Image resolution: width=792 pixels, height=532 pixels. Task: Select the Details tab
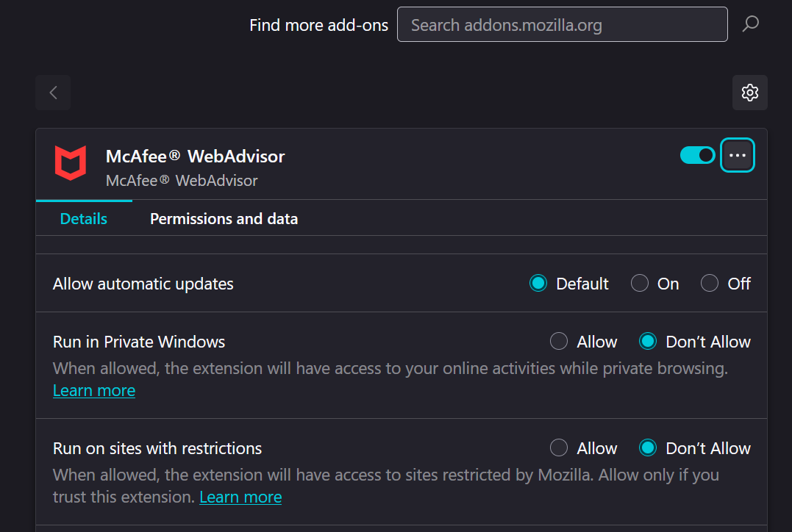click(x=84, y=219)
